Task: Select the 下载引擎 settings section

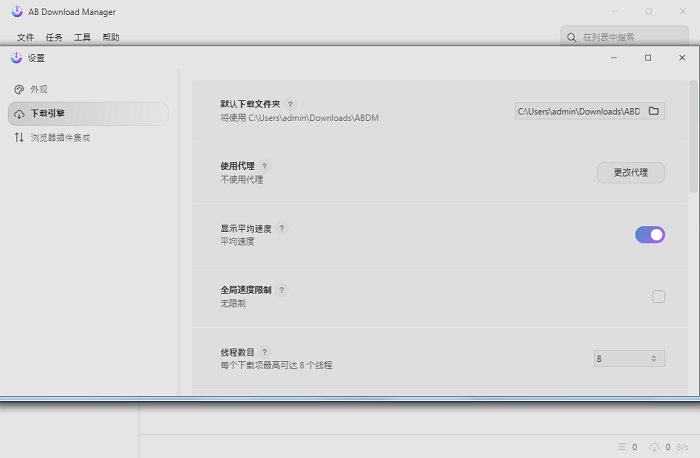Action: pos(47,114)
